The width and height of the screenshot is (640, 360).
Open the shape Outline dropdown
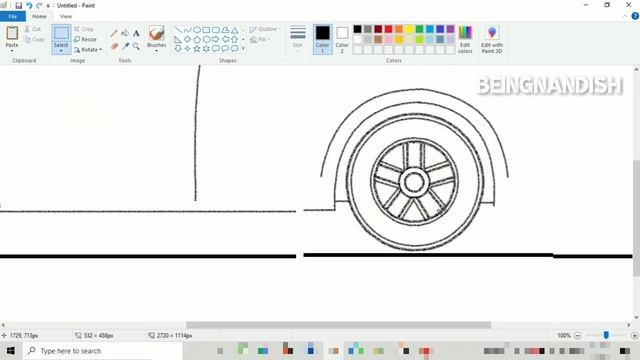coord(265,29)
